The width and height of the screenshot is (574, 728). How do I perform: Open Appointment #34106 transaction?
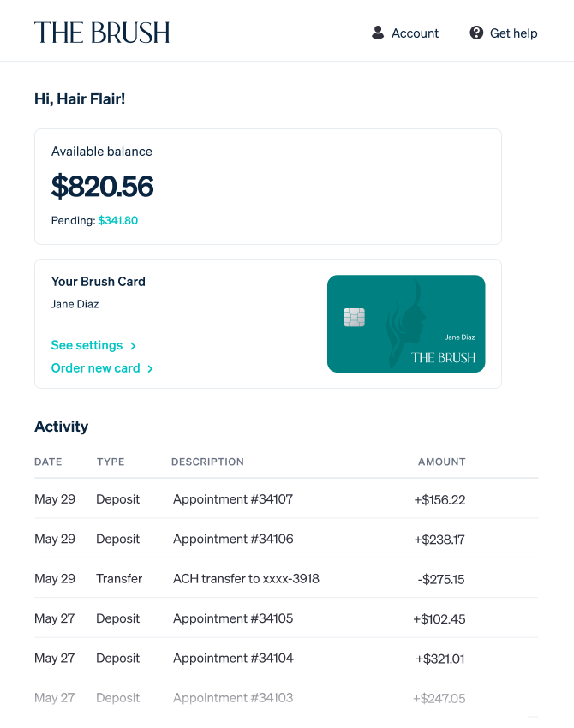click(x=233, y=539)
